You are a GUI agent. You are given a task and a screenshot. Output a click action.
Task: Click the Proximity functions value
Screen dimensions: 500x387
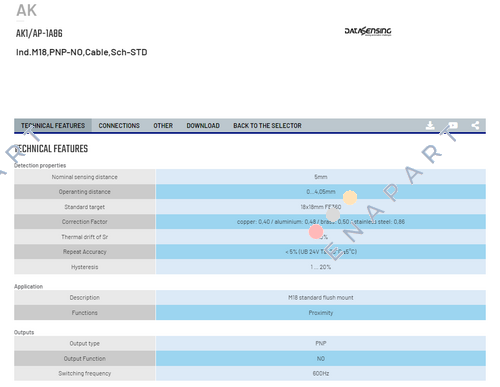(x=321, y=313)
